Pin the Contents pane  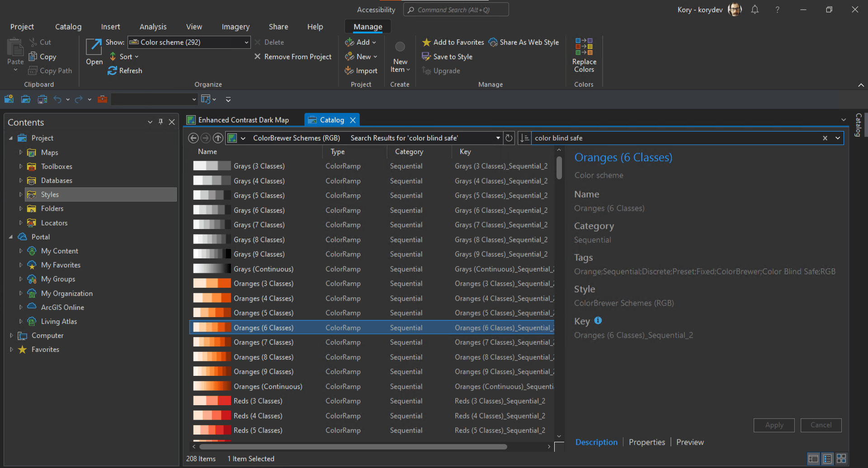point(160,122)
